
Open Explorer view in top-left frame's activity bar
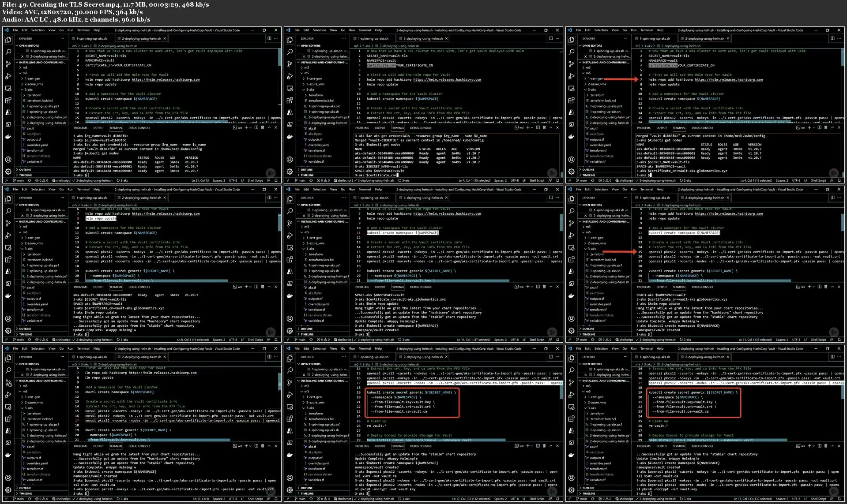coord(8,40)
